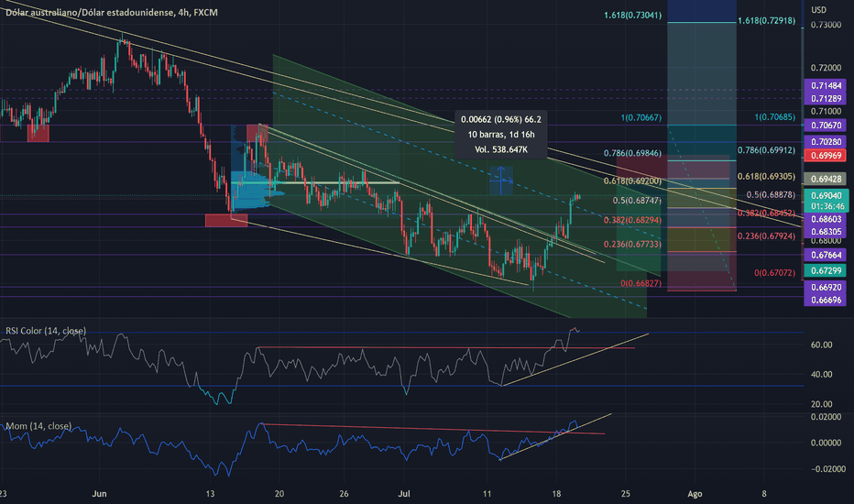Click the 18 date on time axis
The height and width of the screenshot is (504, 854).
tap(556, 494)
